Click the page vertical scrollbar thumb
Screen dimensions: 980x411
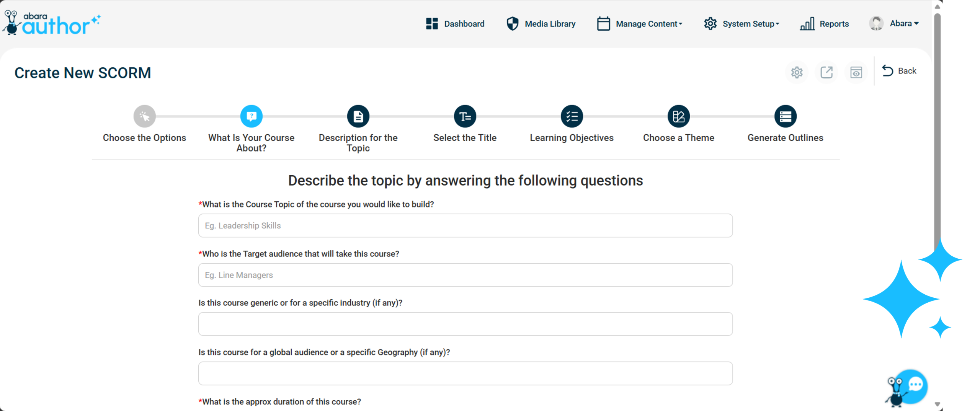pyautogui.click(x=937, y=132)
